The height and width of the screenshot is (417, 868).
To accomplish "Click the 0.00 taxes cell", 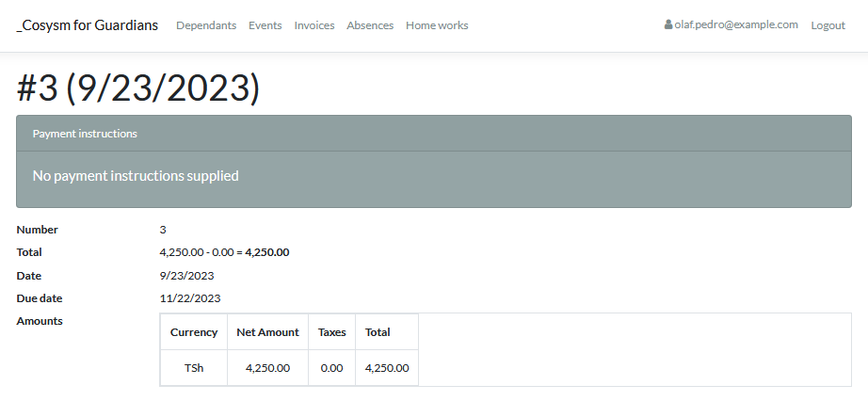I will point(331,368).
